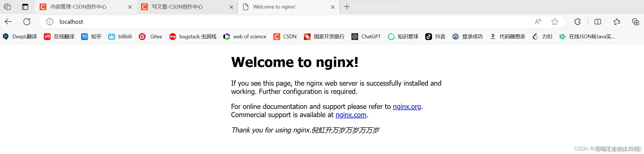Image resolution: width=644 pixels, height=154 pixels.
Task: Open the workspaces icon in tab strip
Action: pyautogui.click(x=8, y=7)
